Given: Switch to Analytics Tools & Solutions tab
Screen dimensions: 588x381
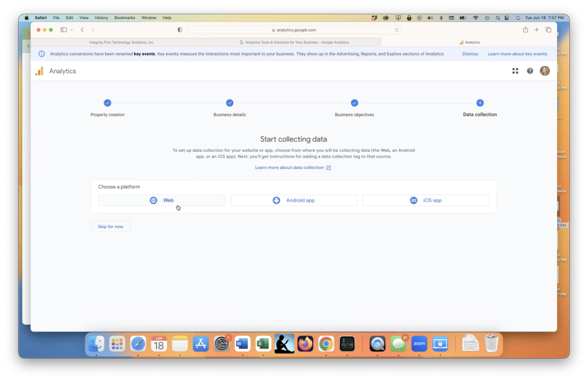Looking at the screenshot, I should 294,43.
